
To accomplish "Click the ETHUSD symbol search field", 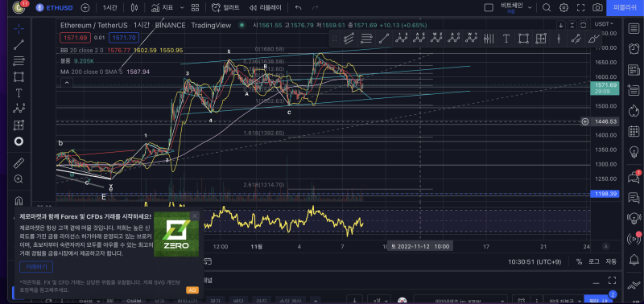I will coord(55,7).
